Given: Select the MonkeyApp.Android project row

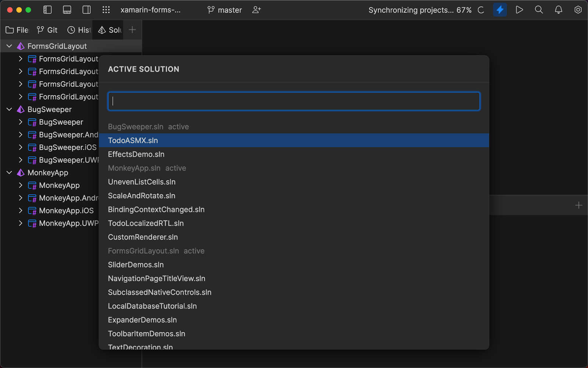Looking at the screenshot, I should pyautogui.click(x=50, y=198).
